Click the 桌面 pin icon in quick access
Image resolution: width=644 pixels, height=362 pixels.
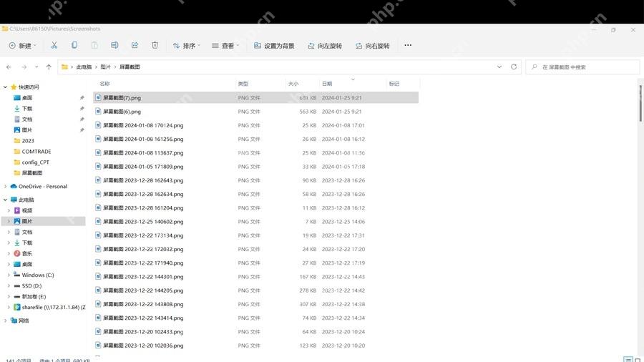click(82, 98)
